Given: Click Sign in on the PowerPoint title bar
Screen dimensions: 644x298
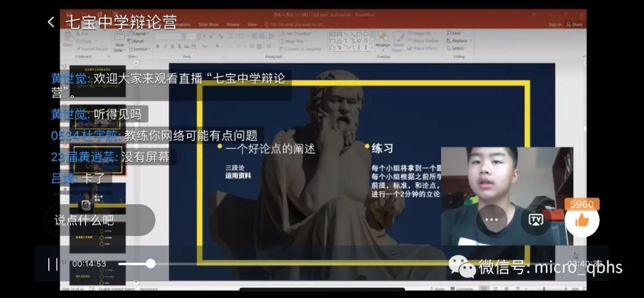Looking at the screenshot, I should [555, 24].
